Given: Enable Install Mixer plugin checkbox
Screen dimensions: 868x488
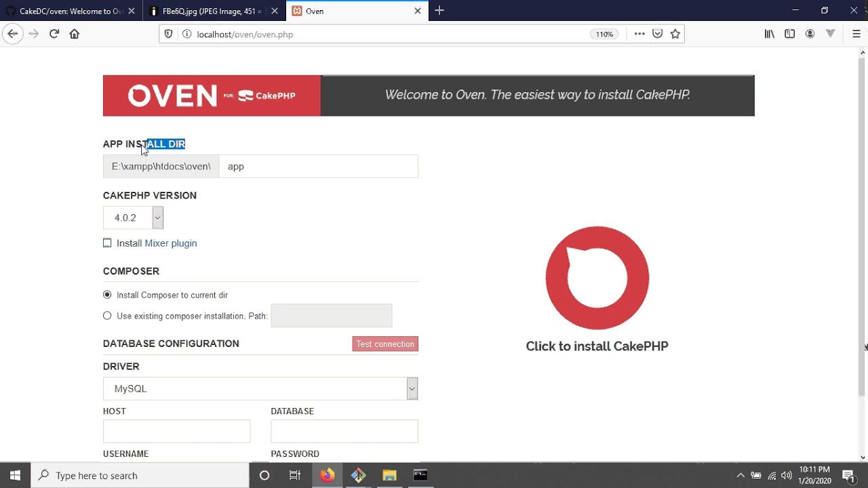Looking at the screenshot, I should [x=107, y=243].
